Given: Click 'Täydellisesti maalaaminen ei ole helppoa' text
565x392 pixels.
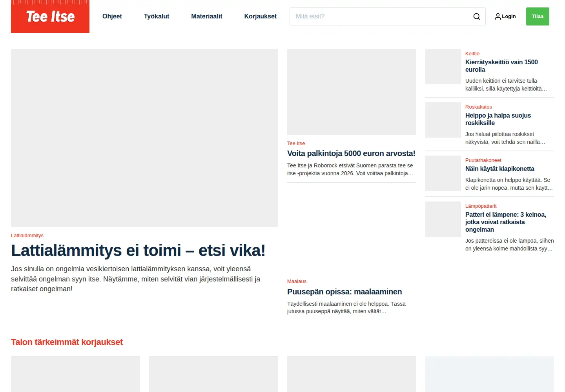Looking at the screenshot, I should point(346,308).
